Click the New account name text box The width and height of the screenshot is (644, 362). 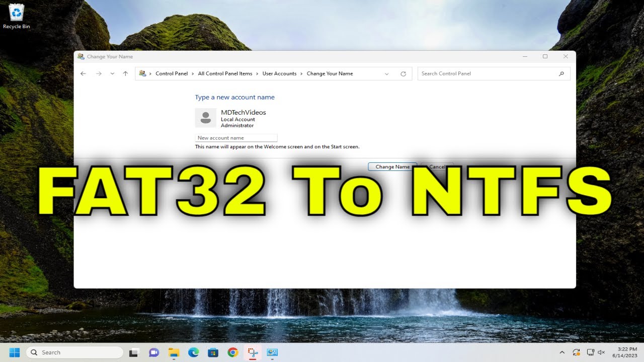(236, 138)
